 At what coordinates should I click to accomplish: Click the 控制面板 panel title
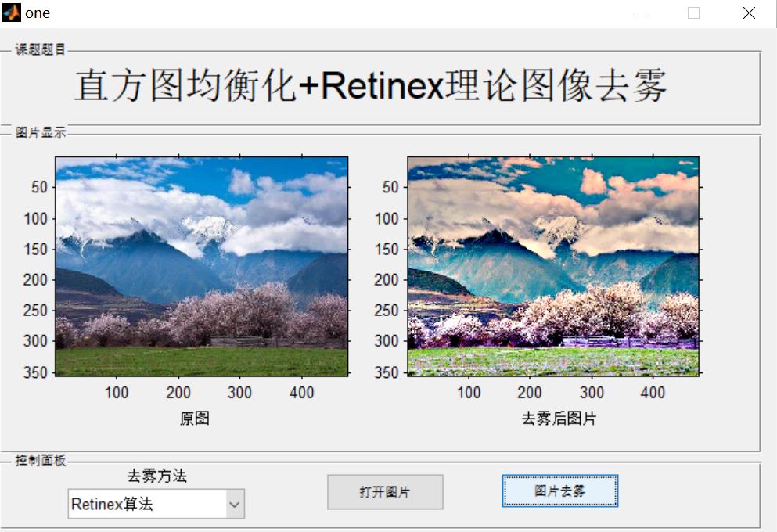click(x=40, y=460)
